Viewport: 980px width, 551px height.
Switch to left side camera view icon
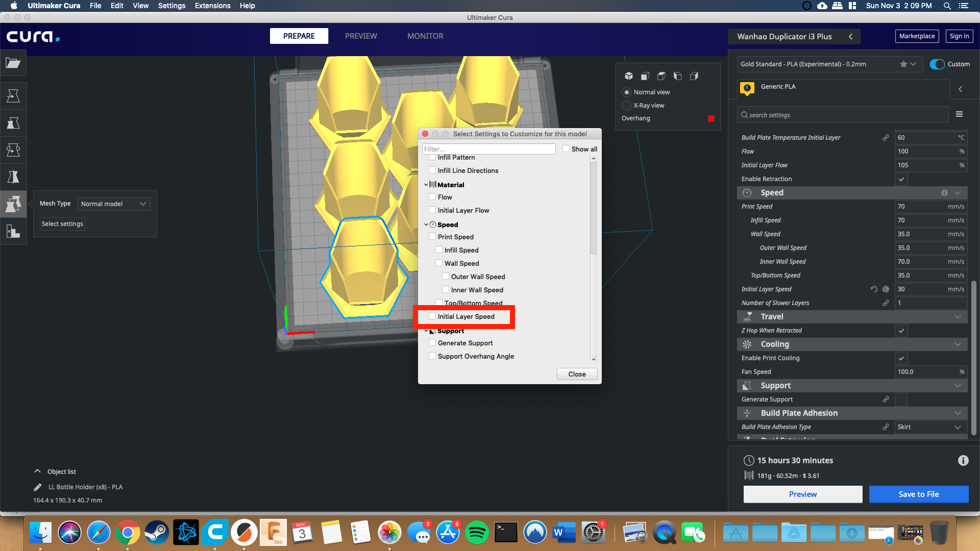coord(678,76)
